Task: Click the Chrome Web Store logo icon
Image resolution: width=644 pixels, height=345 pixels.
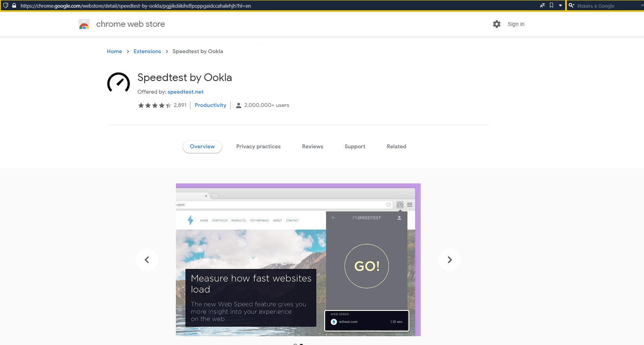Action: tap(84, 24)
